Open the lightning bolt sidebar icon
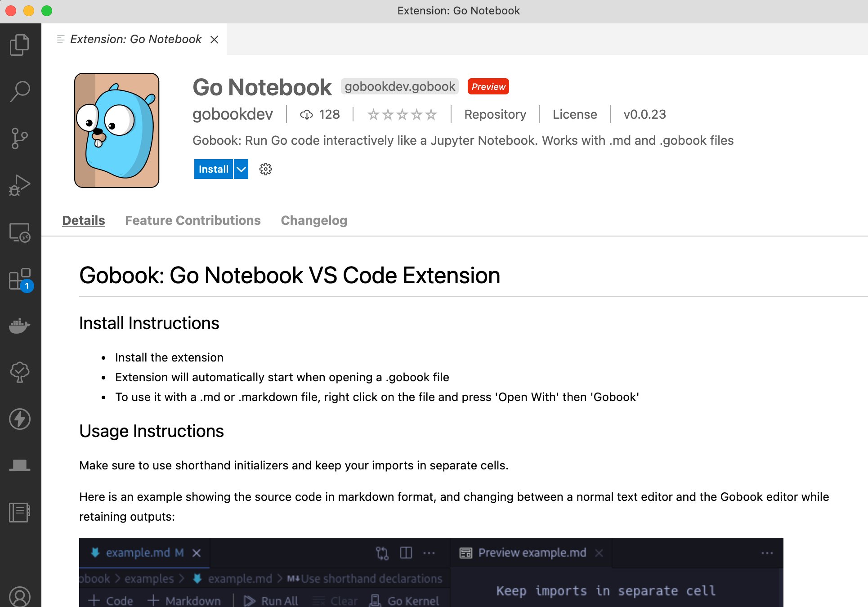This screenshot has height=607, width=868. tap(20, 419)
